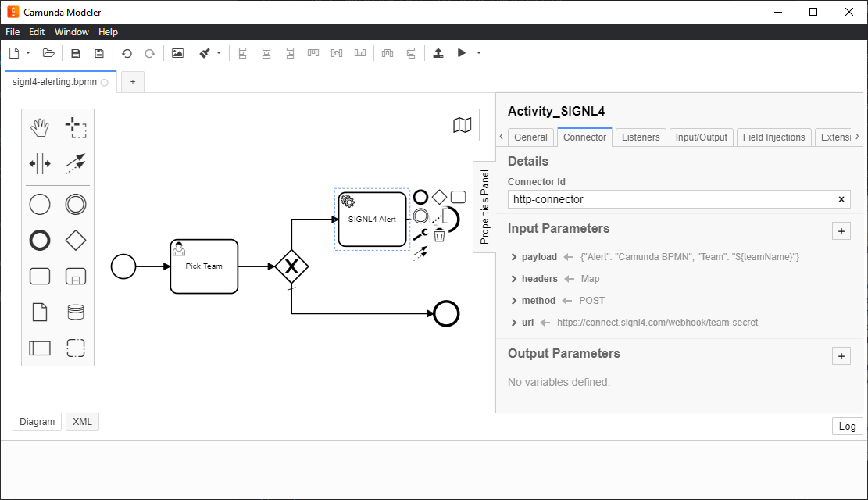
Task: Align elements bottom icon
Action: tap(360, 53)
